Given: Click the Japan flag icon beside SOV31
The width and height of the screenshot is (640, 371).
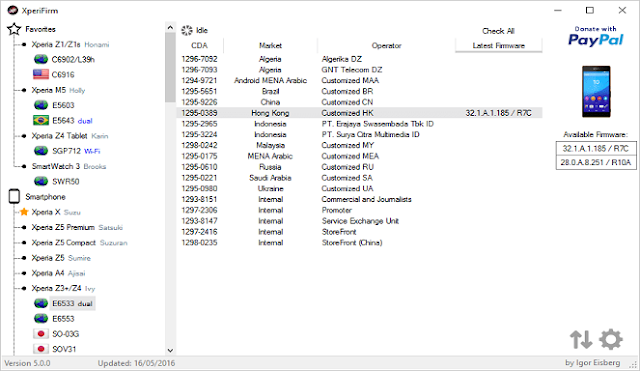Looking at the screenshot, I should coord(41,349).
